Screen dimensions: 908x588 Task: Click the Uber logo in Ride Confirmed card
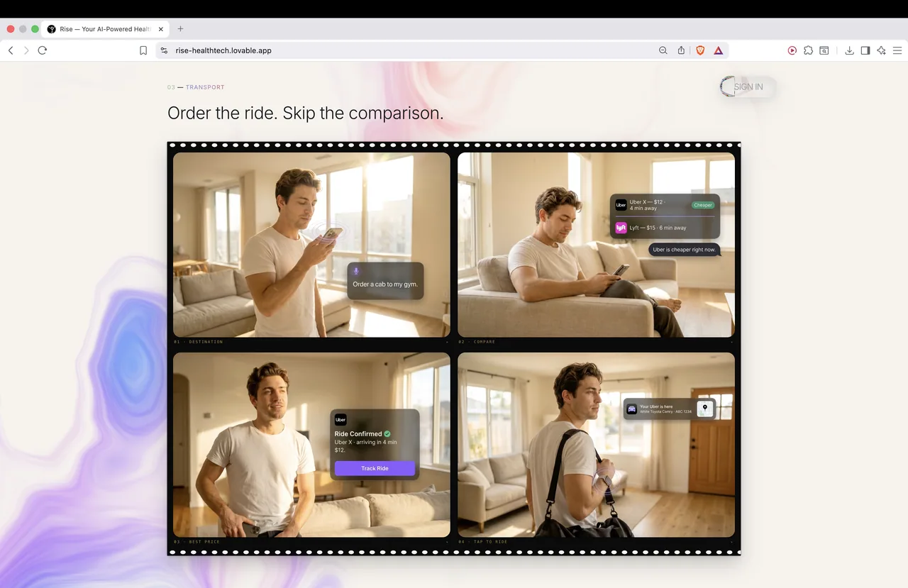coord(340,419)
